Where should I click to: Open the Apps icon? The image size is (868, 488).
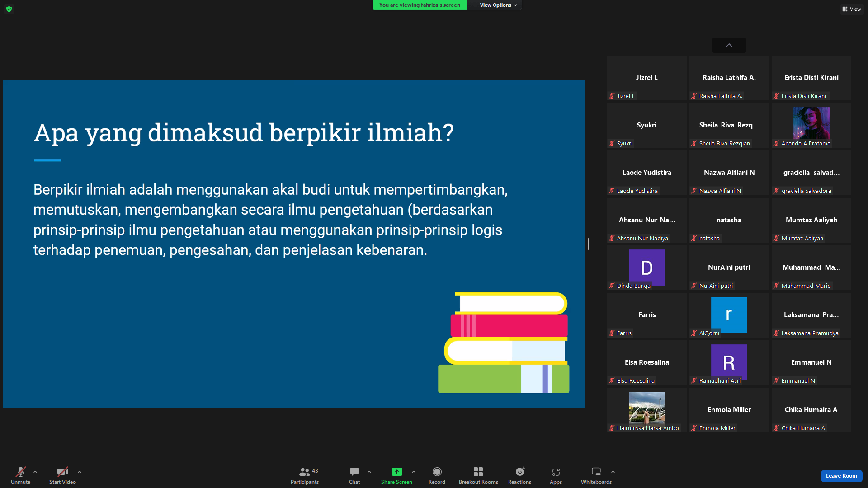(x=556, y=472)
